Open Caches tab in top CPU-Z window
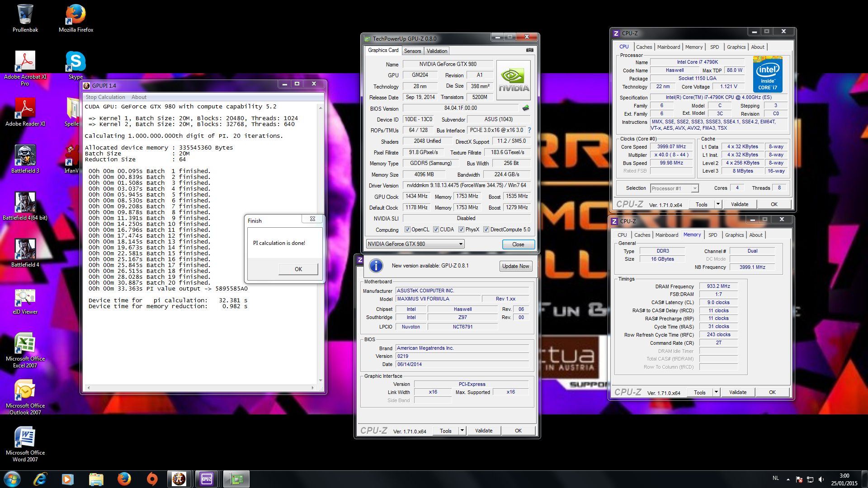868x488 pixels. coord(644,47)
